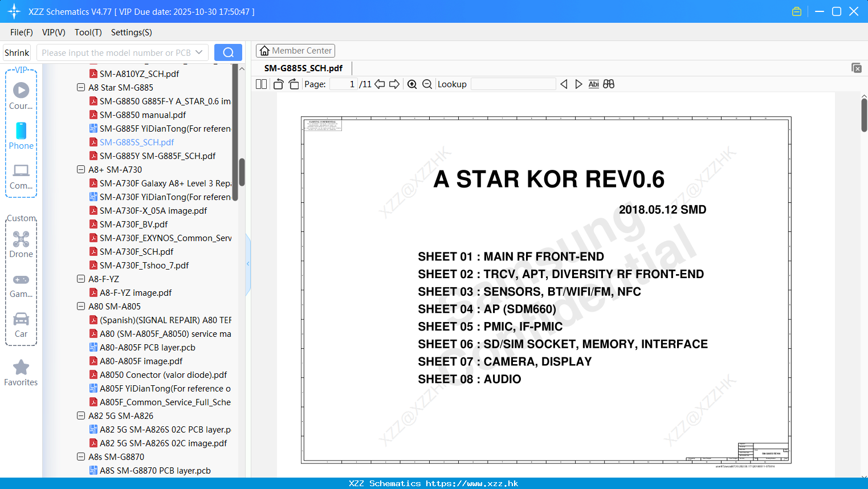This screenshot has height=489, width=868.
Task: Collapse the A82 5G SM-A826 folder
Action: pos(81,416)
